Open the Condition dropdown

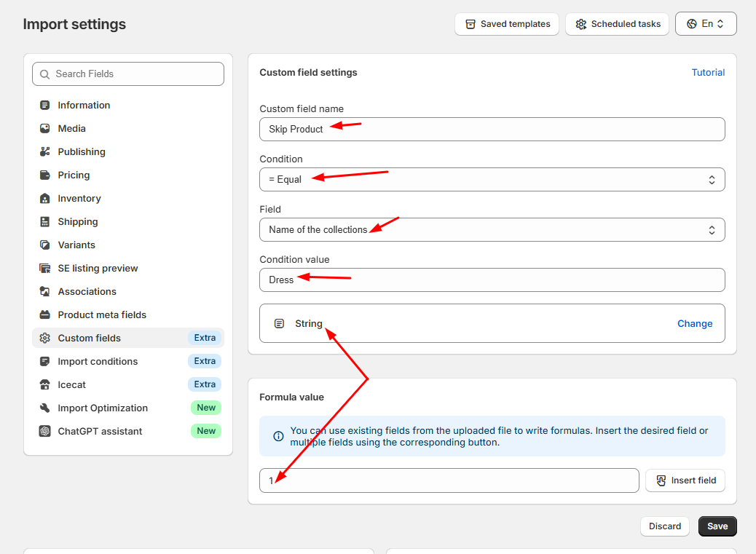click(492, 180)
